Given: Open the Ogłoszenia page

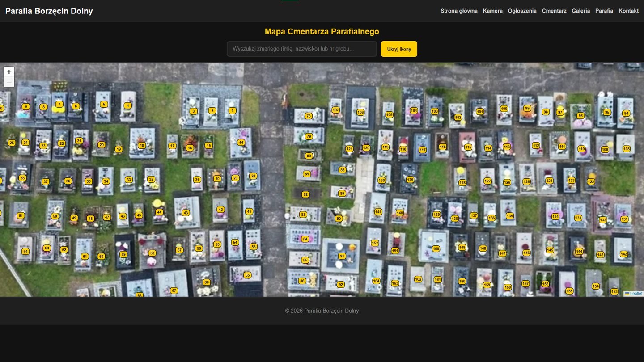Looking at the screenshot, I should click(x=522, y=11).
